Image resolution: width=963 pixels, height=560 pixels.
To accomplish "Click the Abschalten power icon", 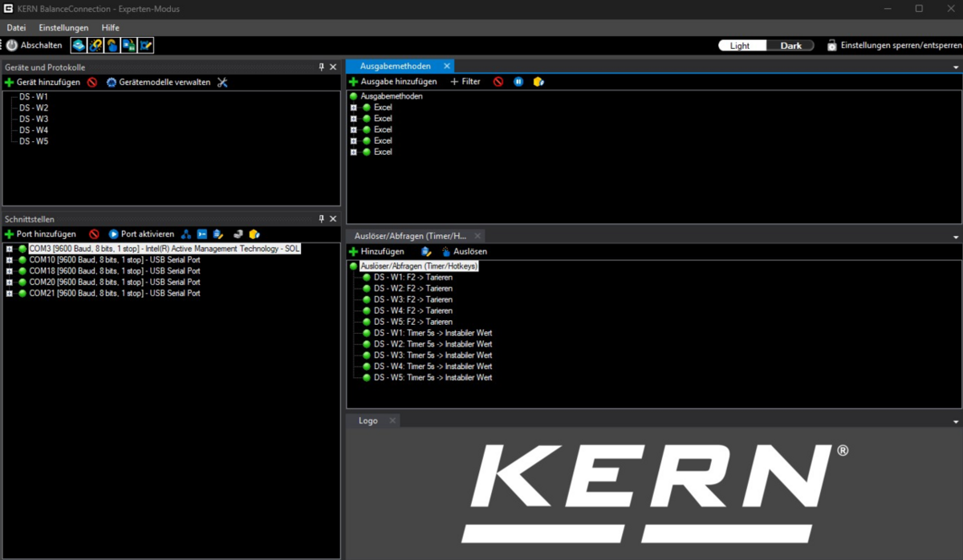I will pyautogui.click(x=12, y=46).
